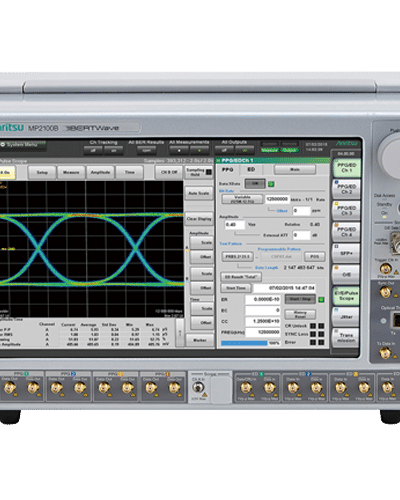400x500 pixels.
Task: Switch to the PPG tab
Action: tap(228, 170)
